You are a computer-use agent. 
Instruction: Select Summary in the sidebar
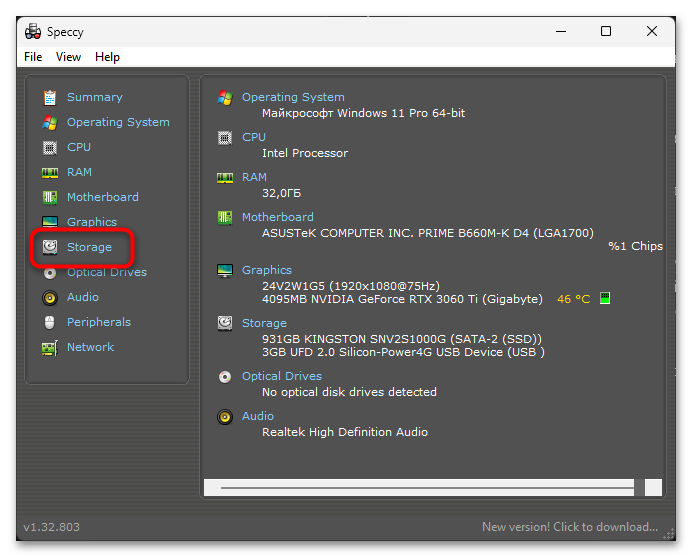[94, 97]
